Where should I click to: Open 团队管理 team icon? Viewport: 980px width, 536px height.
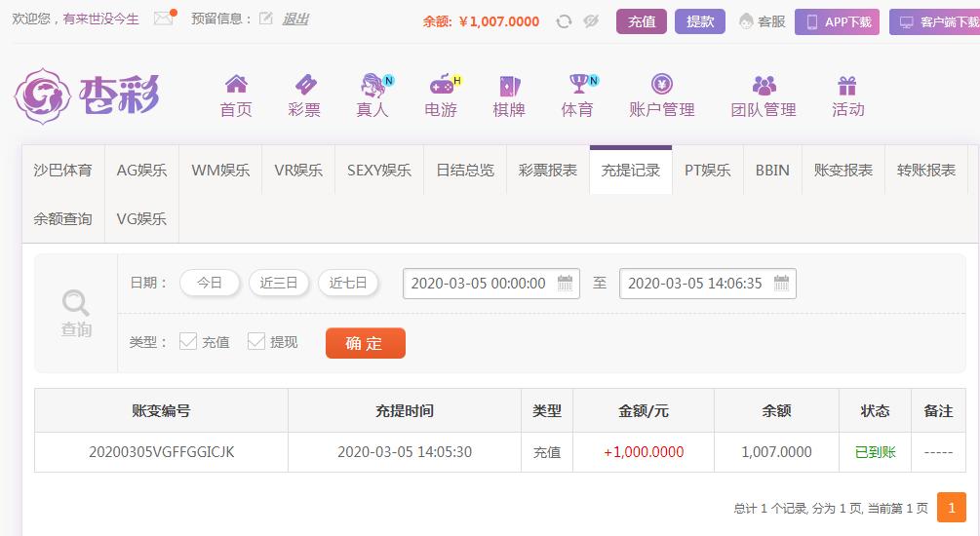(x=764, y=85)
